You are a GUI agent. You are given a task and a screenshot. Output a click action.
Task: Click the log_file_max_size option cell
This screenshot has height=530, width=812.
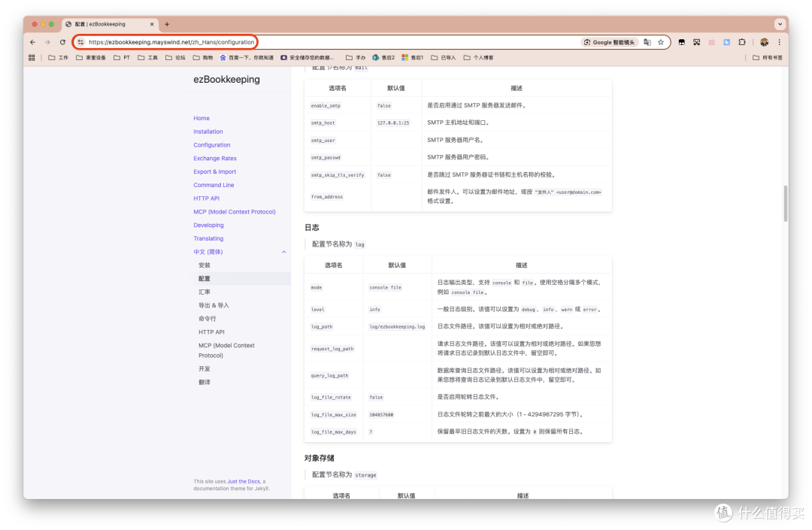coord(334,415)
